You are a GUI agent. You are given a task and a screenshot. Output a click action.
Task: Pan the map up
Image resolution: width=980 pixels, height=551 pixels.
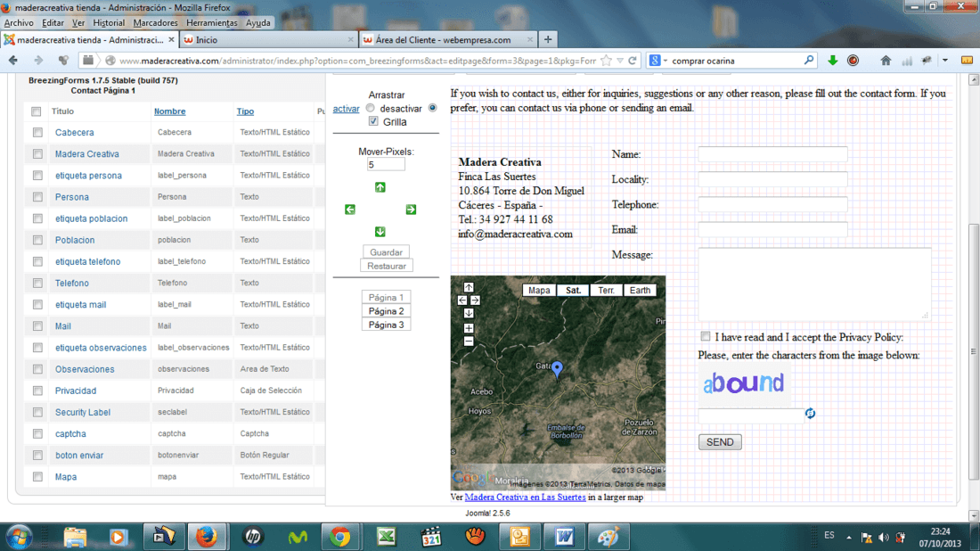pos(469,287)
